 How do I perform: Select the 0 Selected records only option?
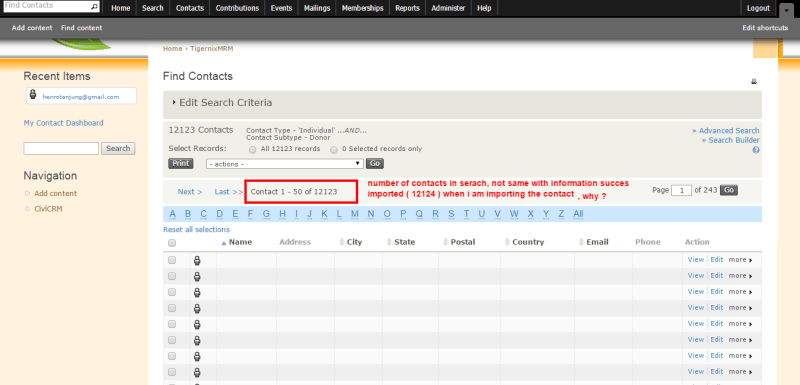tap(334, 150)
